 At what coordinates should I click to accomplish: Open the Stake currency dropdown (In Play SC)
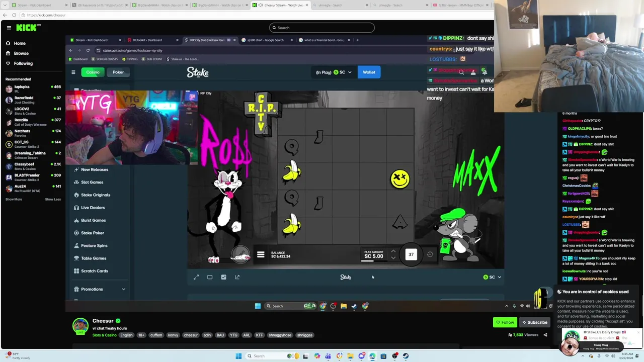(334, 72)
